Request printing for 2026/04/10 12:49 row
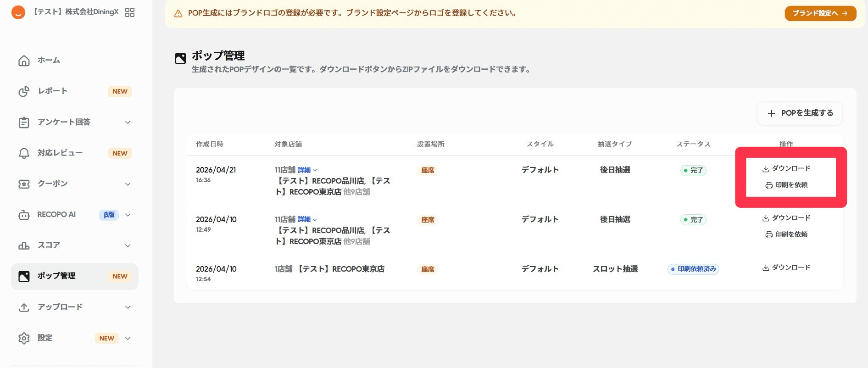Viewport: 868px width, 368px height. [x=786, y=234]
